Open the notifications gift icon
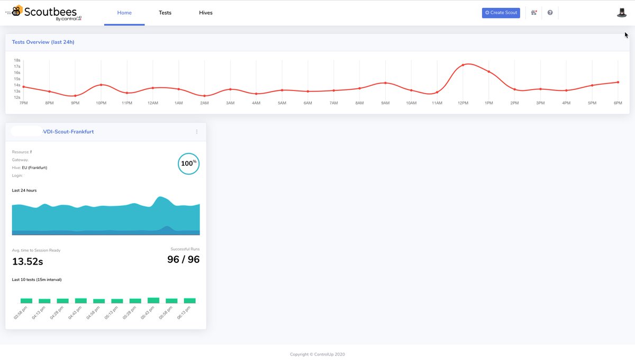 coord(534,13)
